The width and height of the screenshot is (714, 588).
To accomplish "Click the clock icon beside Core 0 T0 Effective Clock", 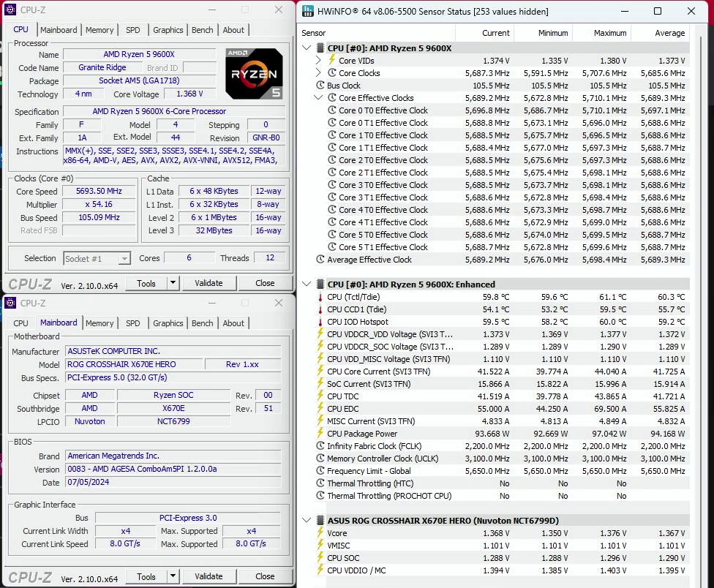I will [x=332, y=110].
